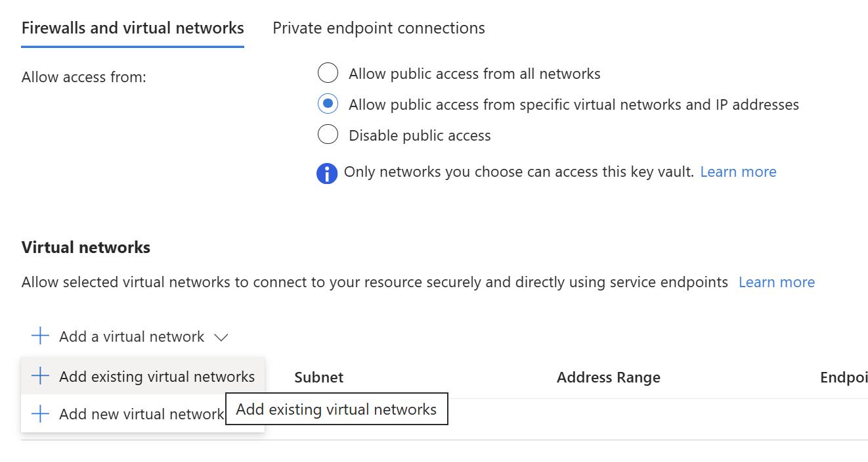Open the Add a virtual network dropdown
The width and height of the screenshot is (868, 462).
tap(130, 336)
